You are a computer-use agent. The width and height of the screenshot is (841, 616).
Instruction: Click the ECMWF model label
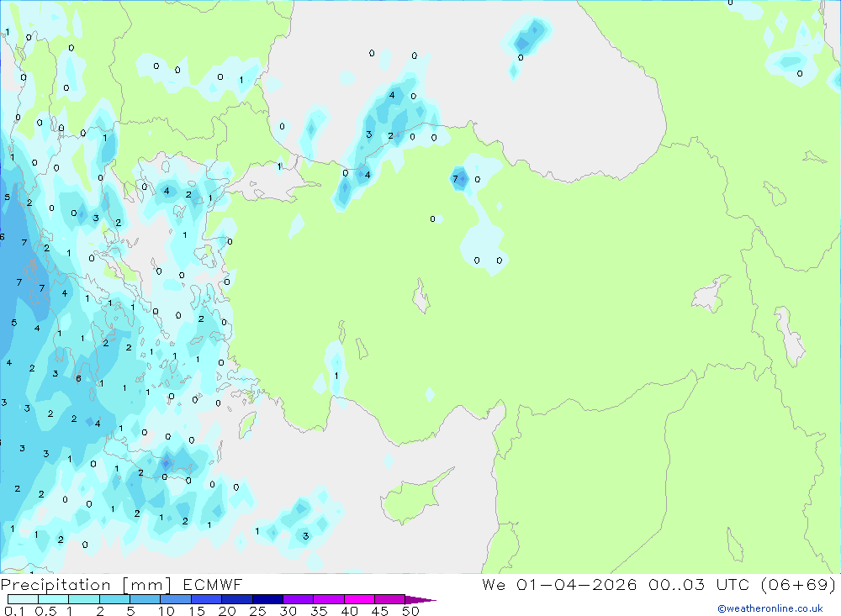tap(213, 584)
